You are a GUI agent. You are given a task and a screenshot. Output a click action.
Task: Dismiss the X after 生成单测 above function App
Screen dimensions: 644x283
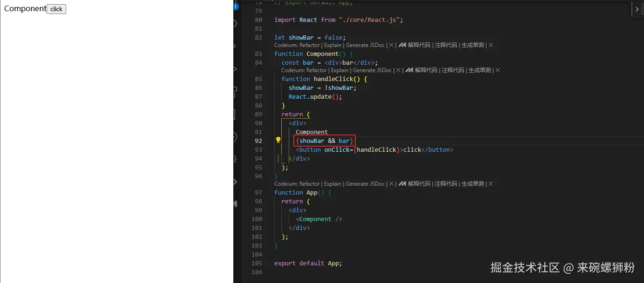[491, 184]
